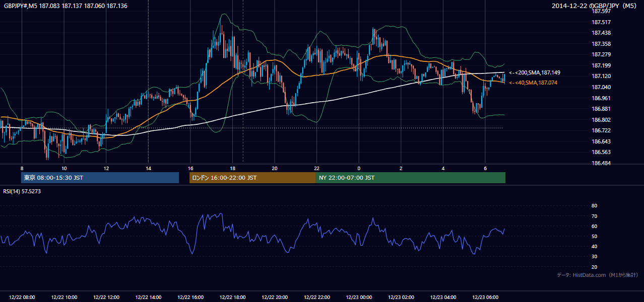
Task: Click price axis value 186.881
Action: (x=602, y=109)
